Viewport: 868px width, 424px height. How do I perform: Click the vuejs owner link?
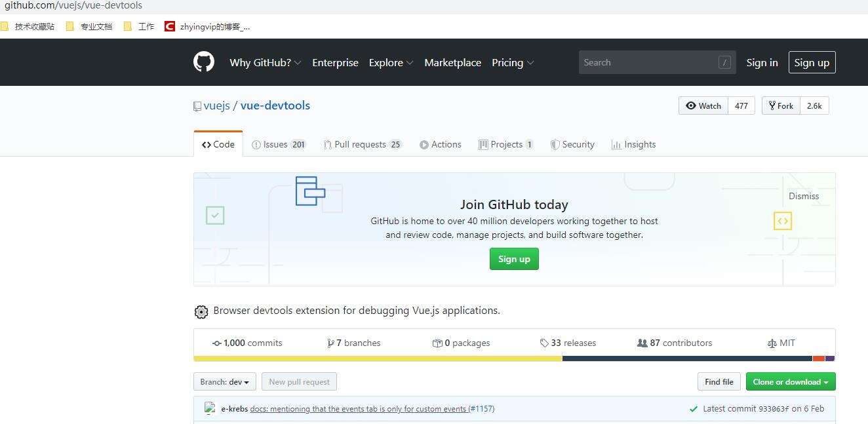(217, 106)
